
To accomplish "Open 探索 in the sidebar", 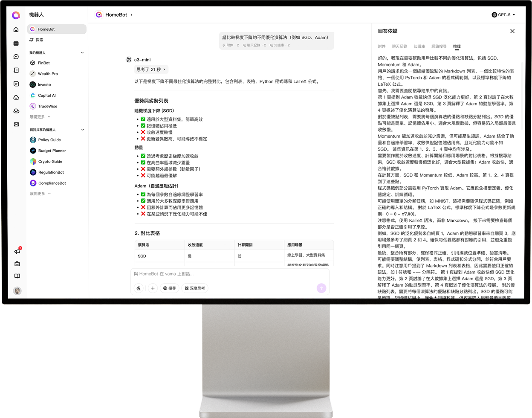I will pos(39,40).
